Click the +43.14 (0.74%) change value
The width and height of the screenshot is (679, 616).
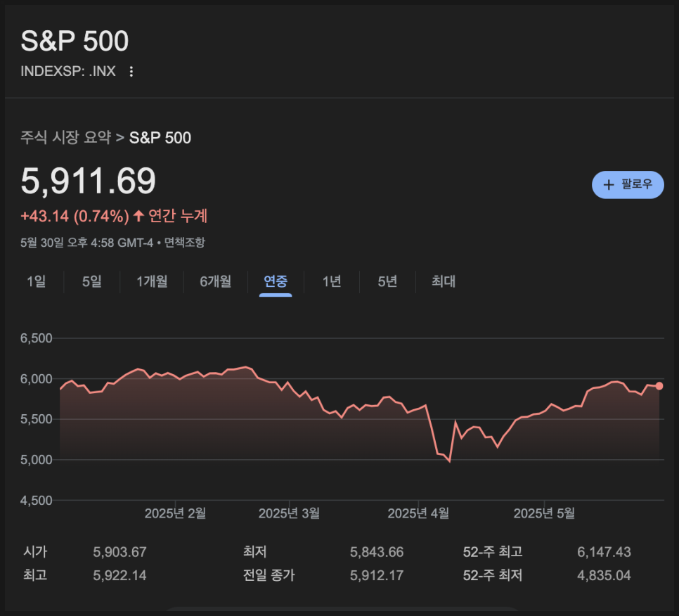(x=75, y=216)
